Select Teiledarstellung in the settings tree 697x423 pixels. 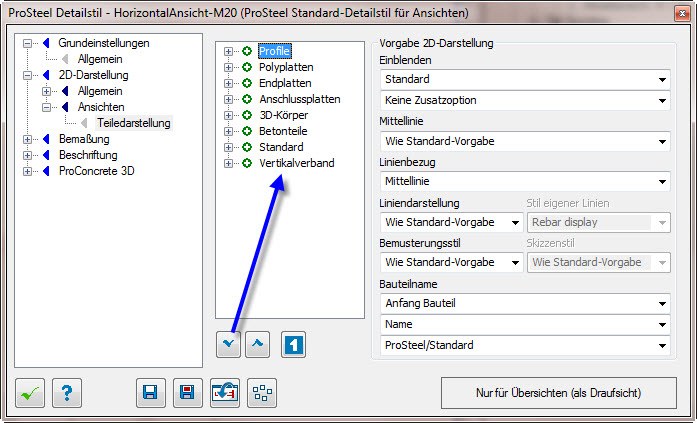(134, 123)
